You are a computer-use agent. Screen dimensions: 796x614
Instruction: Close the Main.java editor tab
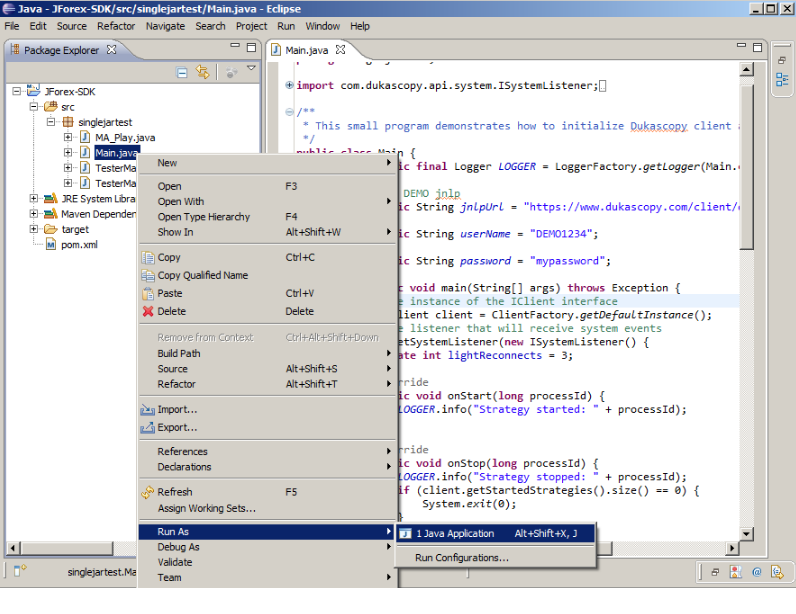click(341, 50)
